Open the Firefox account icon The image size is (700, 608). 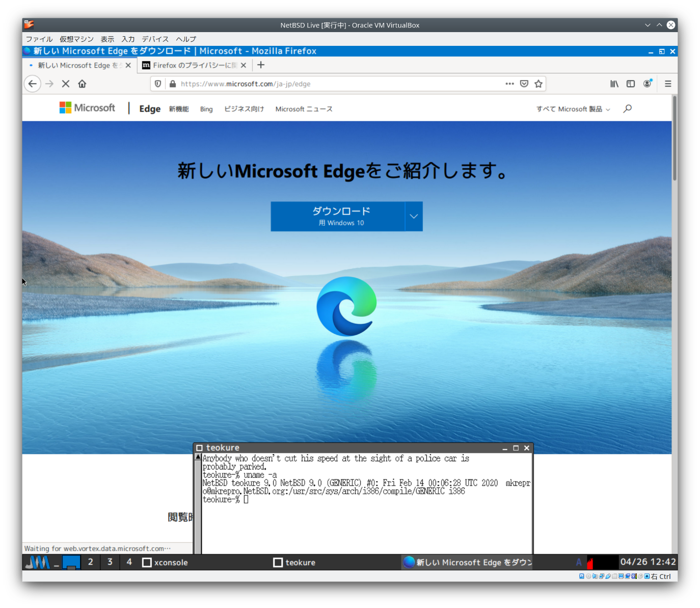648,84
